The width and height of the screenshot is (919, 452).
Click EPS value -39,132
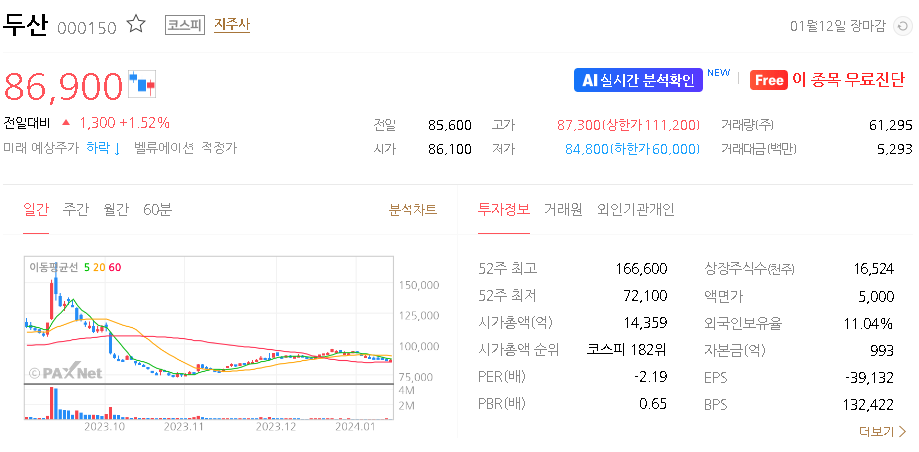[x=870, y=378]
